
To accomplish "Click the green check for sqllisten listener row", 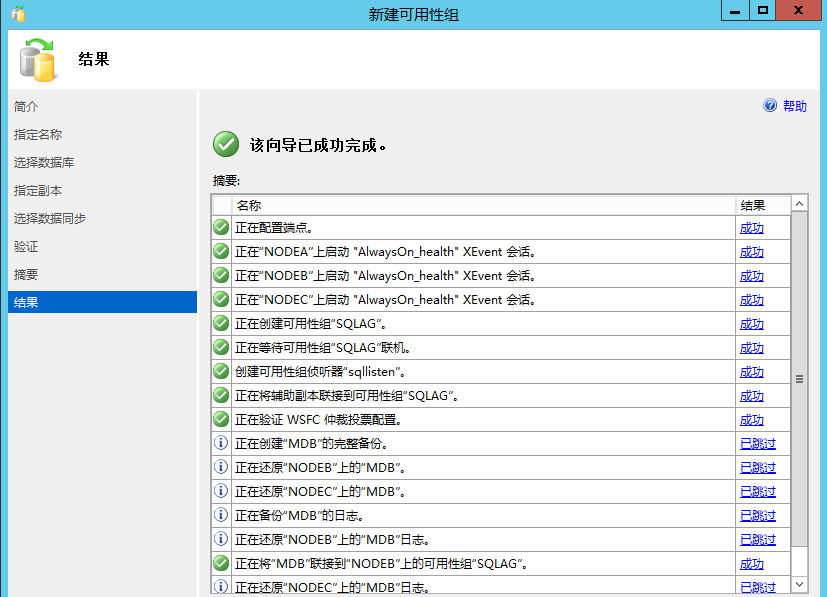I will click(221, 371).
